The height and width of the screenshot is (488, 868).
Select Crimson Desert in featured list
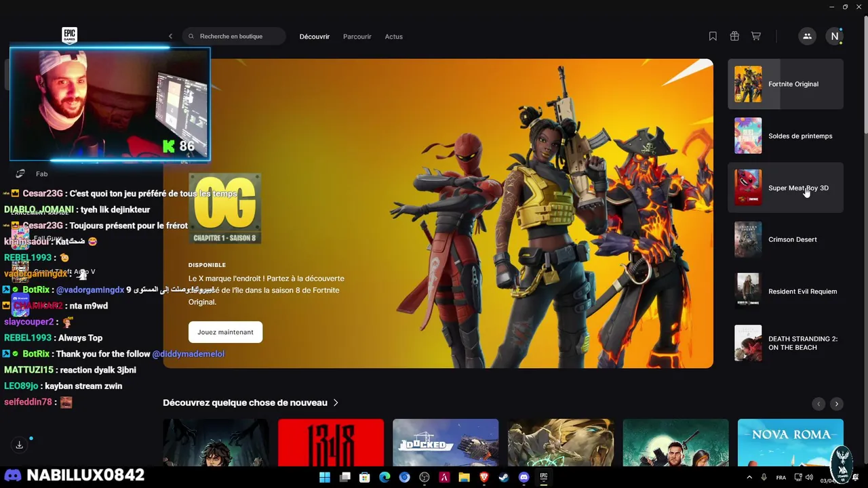[x=785, y=240]
